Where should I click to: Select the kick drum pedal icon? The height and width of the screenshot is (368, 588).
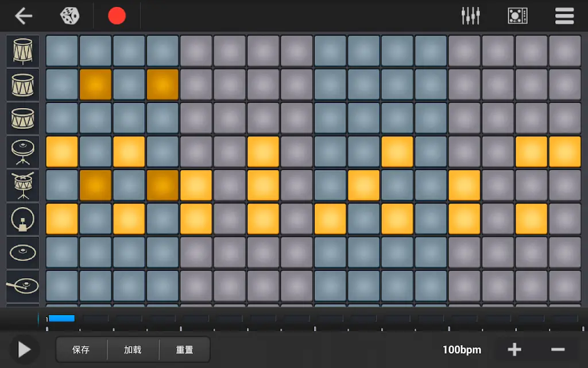(23, 219)
